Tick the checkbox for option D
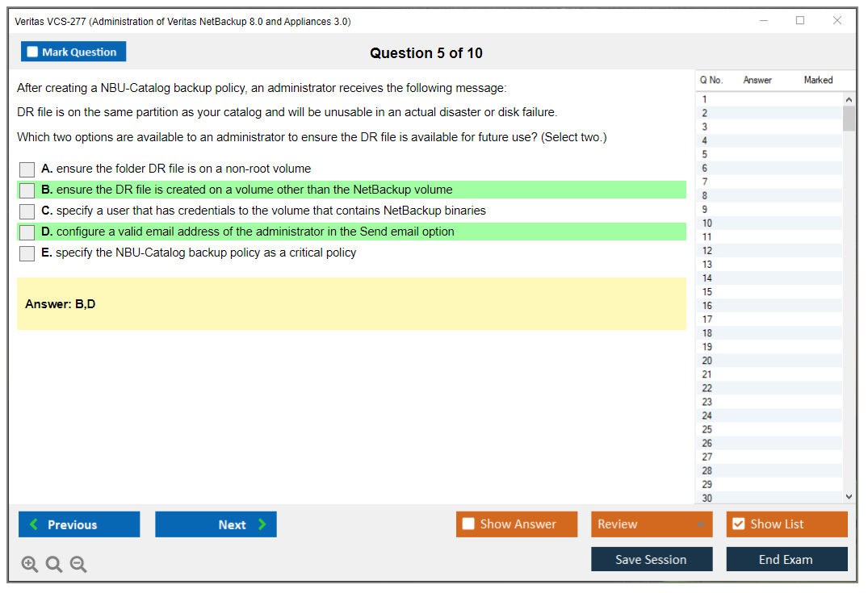This screenshot has height=593, width=868. 27,232
